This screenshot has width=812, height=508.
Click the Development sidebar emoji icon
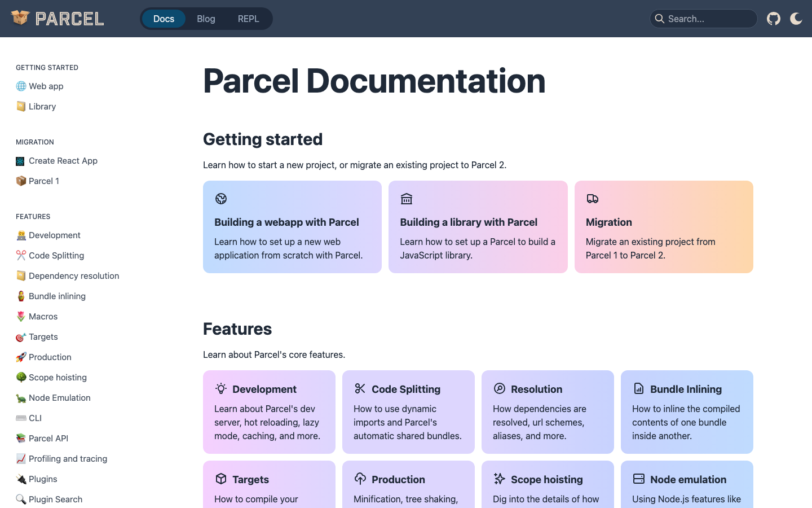click(21, 235)
